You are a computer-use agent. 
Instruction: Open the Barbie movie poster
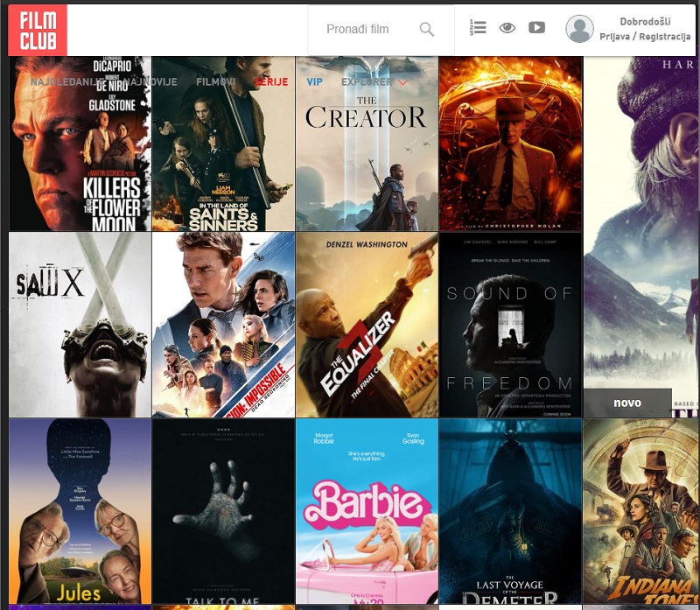367,511
